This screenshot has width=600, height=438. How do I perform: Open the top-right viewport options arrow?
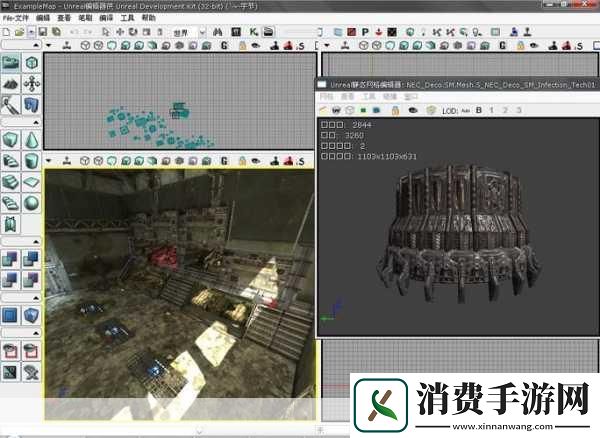326,45
